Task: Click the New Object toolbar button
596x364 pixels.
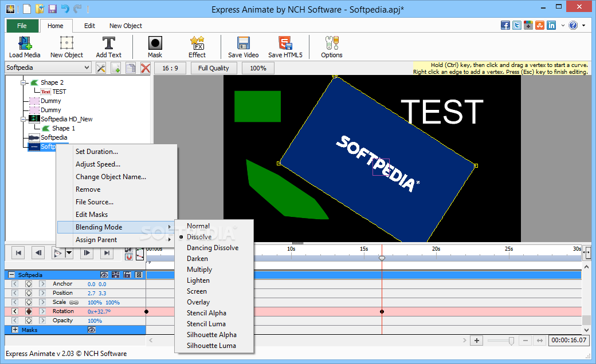Action: pyautogui.click(x=66, y=47)
